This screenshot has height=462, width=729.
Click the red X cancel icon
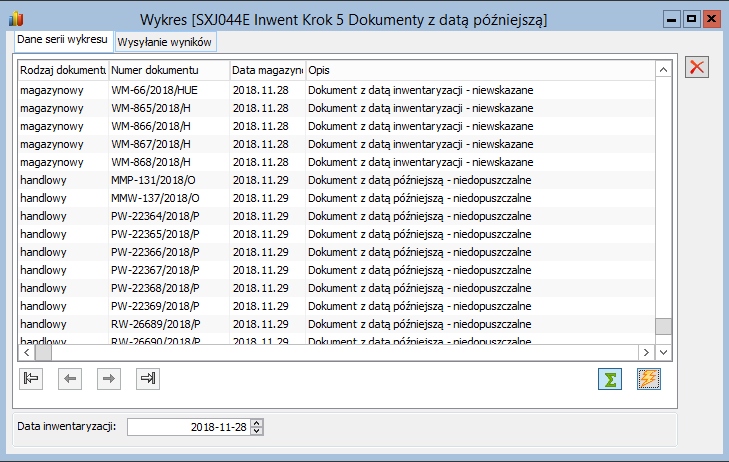697,67
